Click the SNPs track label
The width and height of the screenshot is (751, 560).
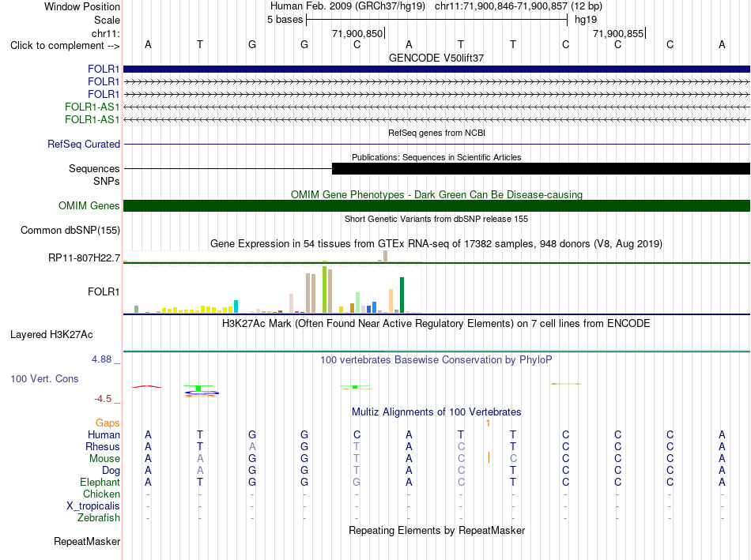click(107, 182)
